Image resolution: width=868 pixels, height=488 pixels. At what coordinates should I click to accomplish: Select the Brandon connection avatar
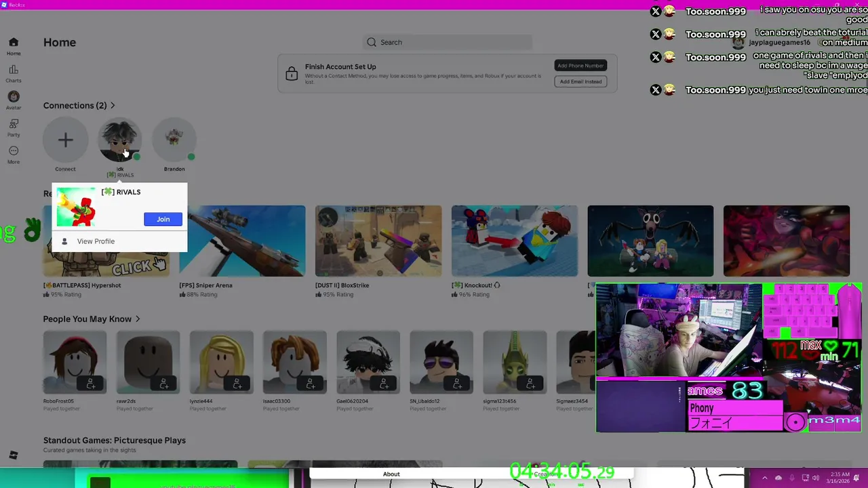click(x=174, y=140)
